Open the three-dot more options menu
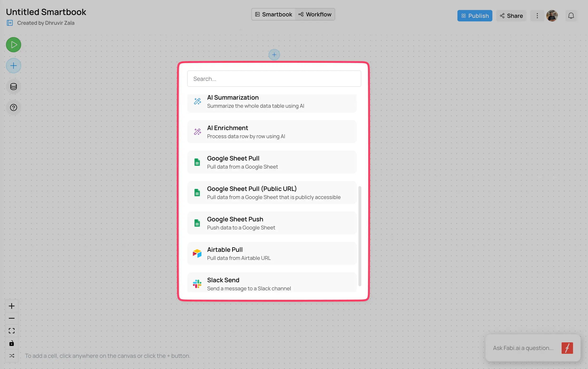588x369 pixels. (537, 16)
